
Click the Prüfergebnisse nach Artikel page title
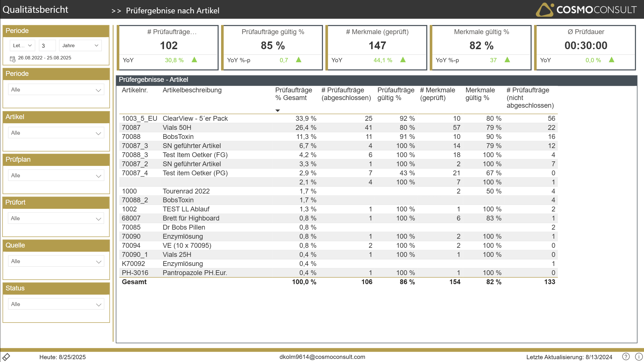pos(173,11)
